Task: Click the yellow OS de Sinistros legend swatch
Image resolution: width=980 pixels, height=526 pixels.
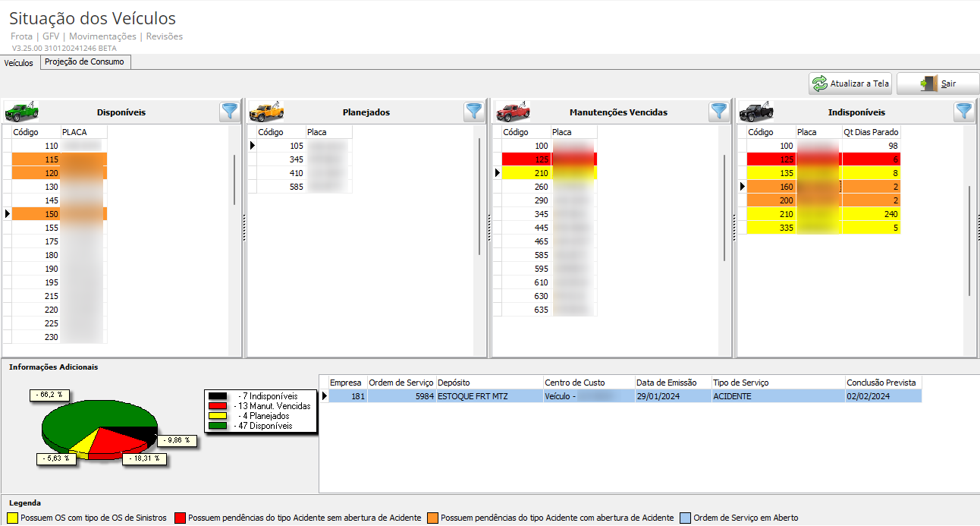Action: tap(13, 518)
